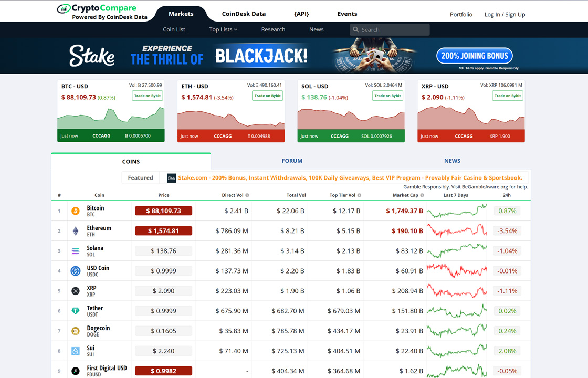
Task: Click Trade on Bybit for XRP - USD
Action: tap(507, 96)
